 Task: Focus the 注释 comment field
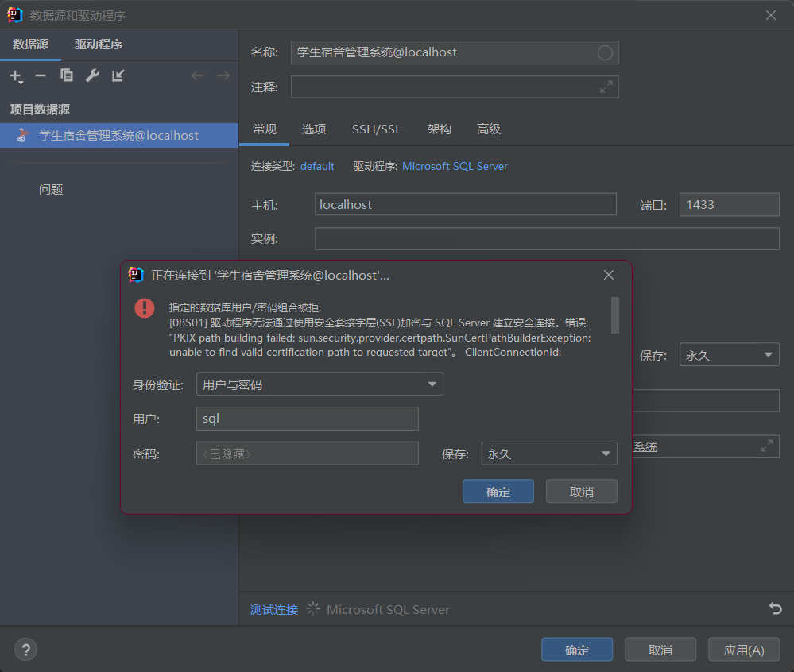pyautogui.click(x=455, y=87)
